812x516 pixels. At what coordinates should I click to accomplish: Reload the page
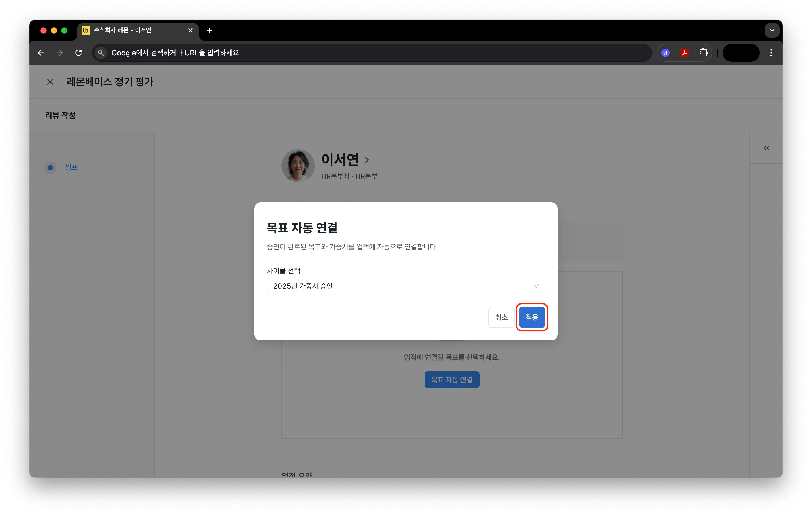78,53
